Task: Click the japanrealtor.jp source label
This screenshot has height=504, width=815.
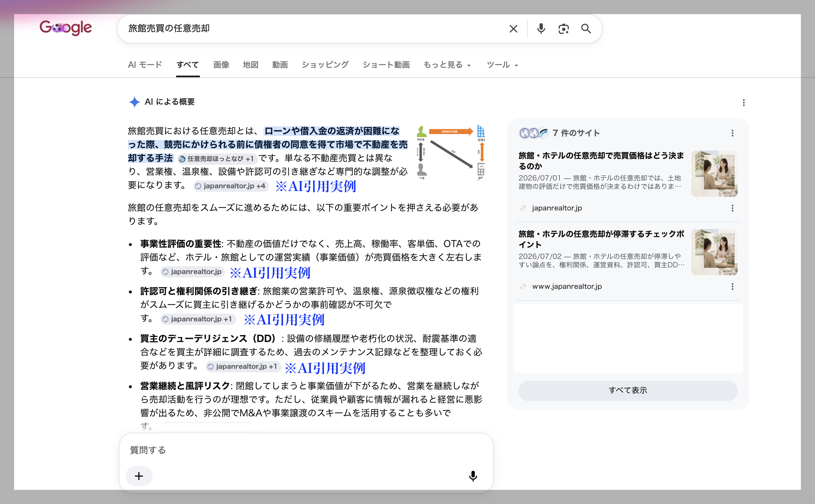Action: click(x=557, y=208)
